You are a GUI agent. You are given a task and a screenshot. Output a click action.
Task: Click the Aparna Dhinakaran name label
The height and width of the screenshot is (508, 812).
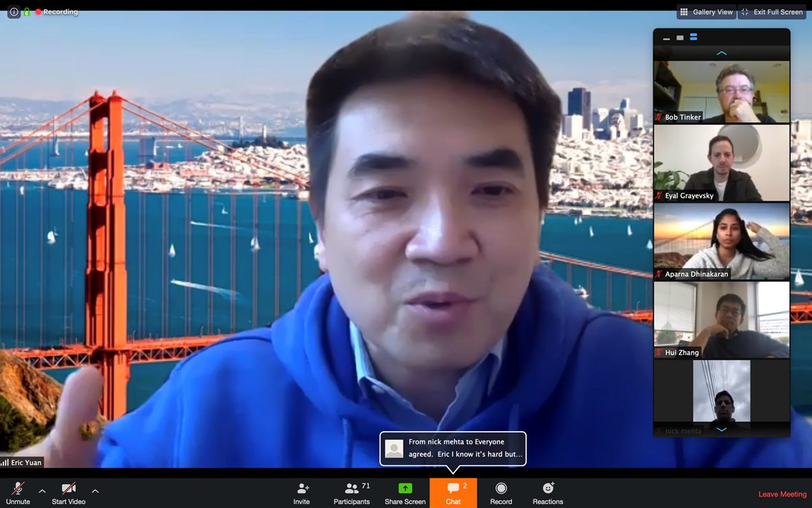coord(697,274)
